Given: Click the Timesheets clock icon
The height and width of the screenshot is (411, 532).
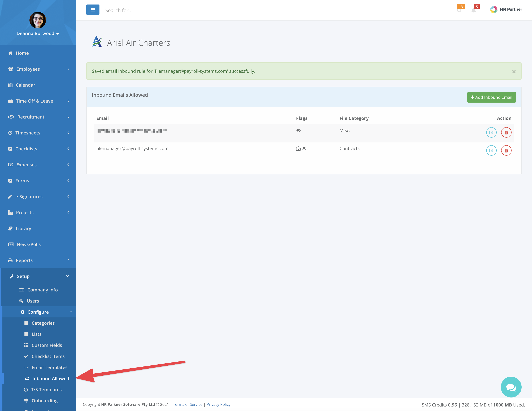Looking at the screenshot, I should point(10,133).
